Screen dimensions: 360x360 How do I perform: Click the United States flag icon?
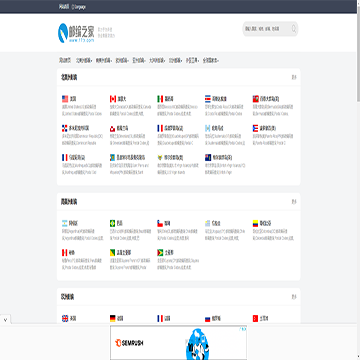(x=65, y=99)
